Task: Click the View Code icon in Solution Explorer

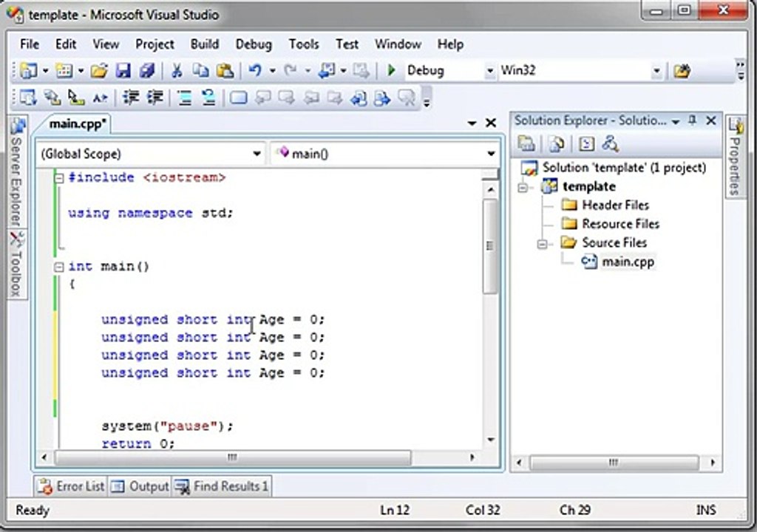Action: [586, 143]
